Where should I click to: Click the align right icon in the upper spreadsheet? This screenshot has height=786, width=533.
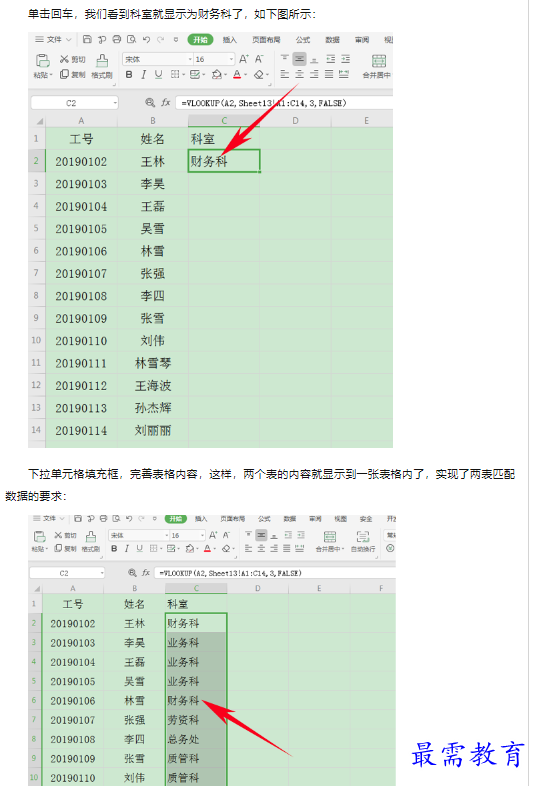[314, 75]
